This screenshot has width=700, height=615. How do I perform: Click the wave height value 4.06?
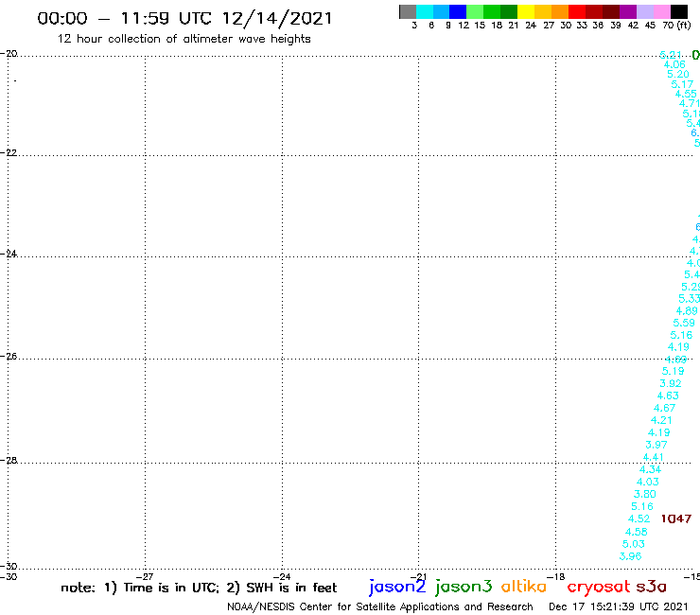tap(674, 64)
